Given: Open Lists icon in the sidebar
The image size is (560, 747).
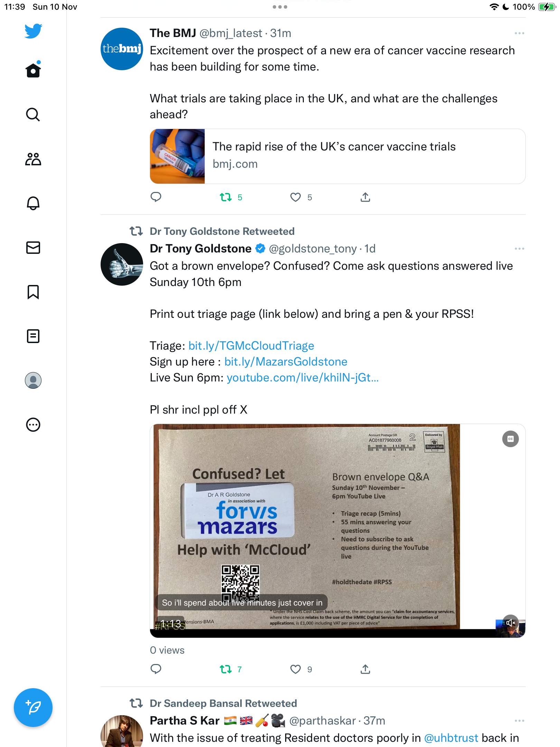Looking at the screenshot, I should [x=33, y=336].
